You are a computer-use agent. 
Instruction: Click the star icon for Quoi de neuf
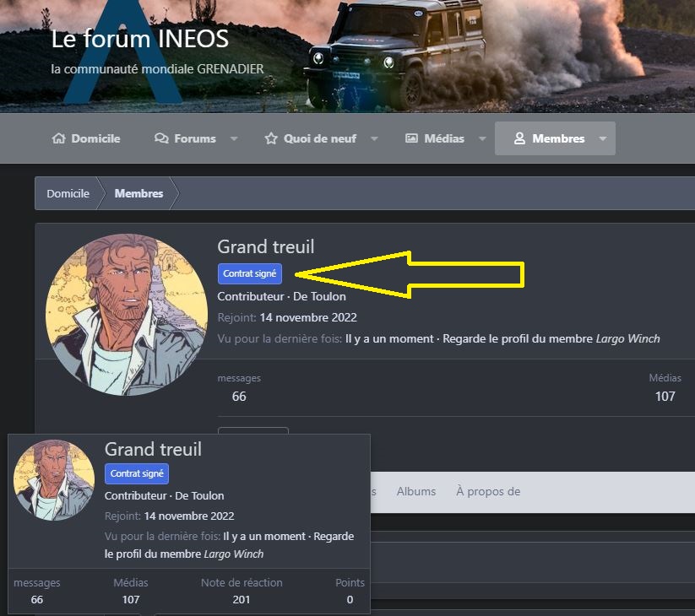(x=271, y=138)
